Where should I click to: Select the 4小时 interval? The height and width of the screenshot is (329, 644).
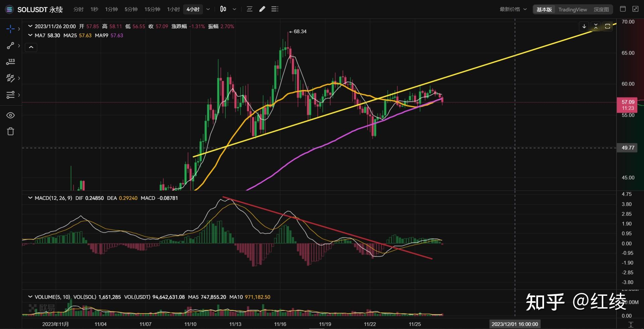(193, 9)
